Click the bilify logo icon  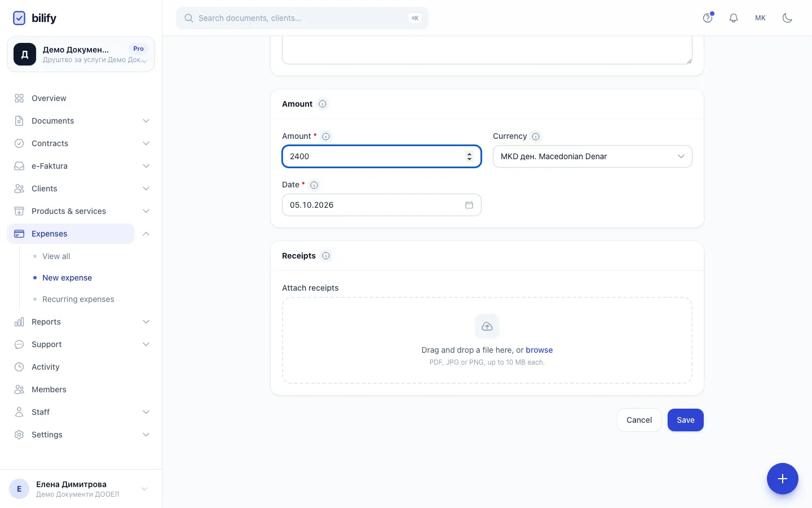[19, 18]
